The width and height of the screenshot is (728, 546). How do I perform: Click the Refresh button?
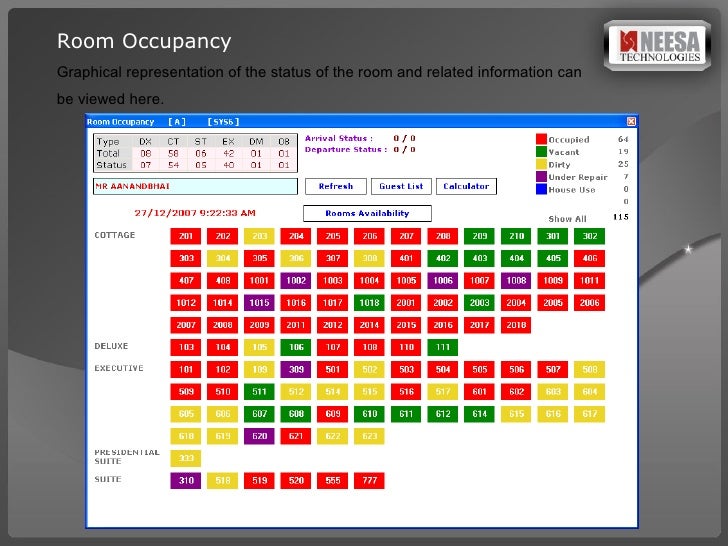[x=336, y=187]
